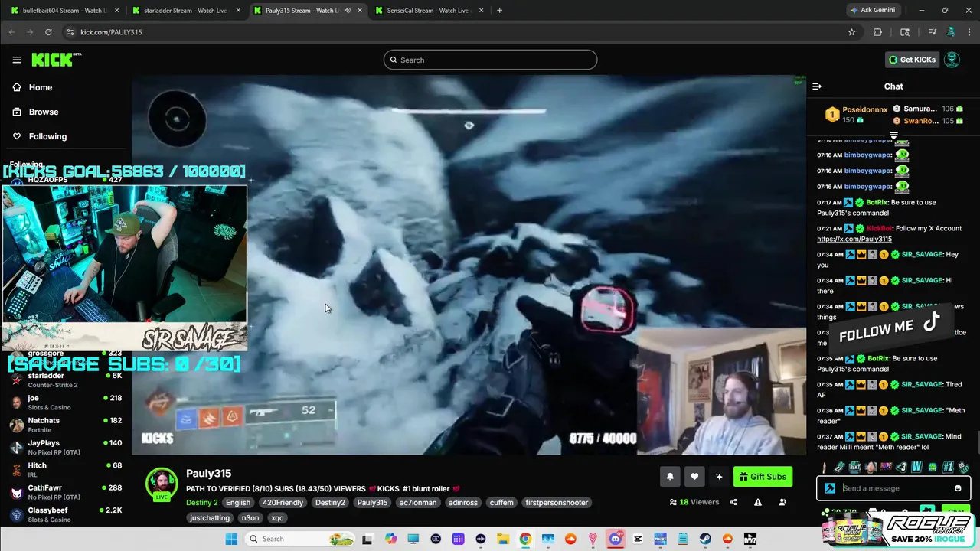Screen dimensions: 980x551
Task: Open Steam from the taskbar
Action: click(705, 539)
